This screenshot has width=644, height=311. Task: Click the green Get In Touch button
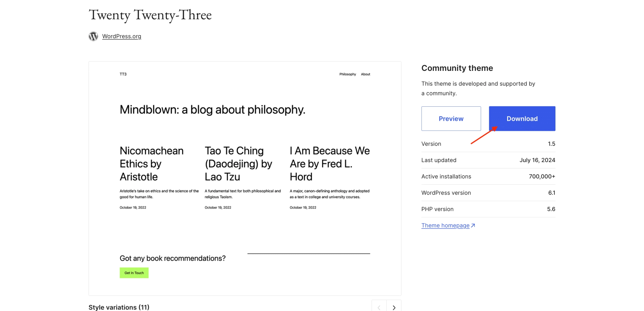[x=134, y=273]
